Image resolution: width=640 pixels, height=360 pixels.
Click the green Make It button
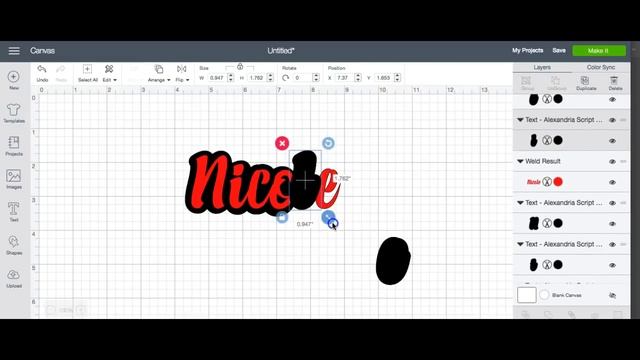599,51
